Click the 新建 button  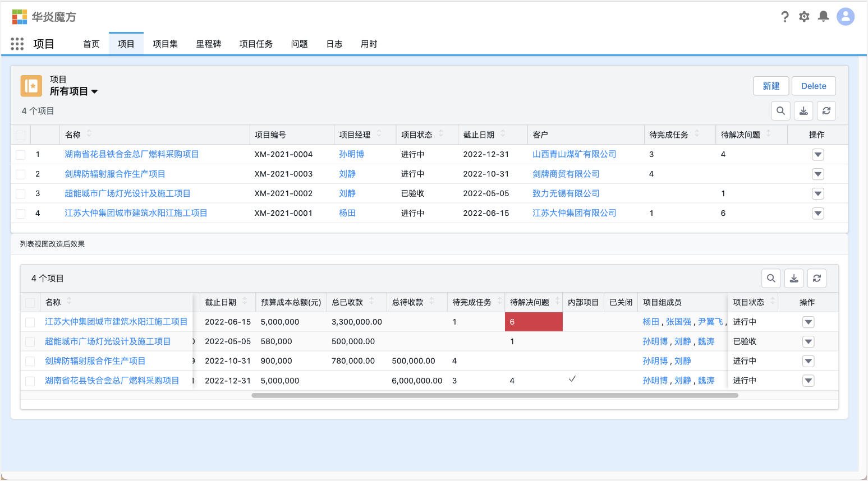[x=770, y=86]
